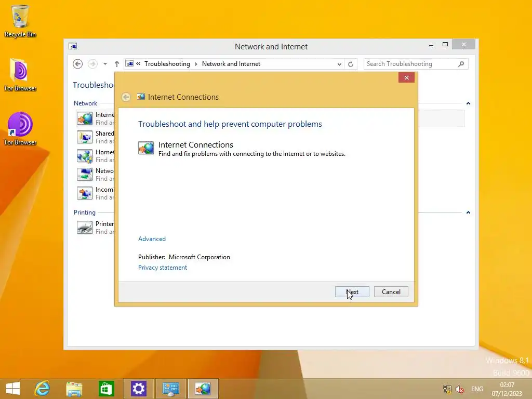Screen dimensions: 532x399
Task: Go back in the Network and Internet window
Action: pos(78,64)
